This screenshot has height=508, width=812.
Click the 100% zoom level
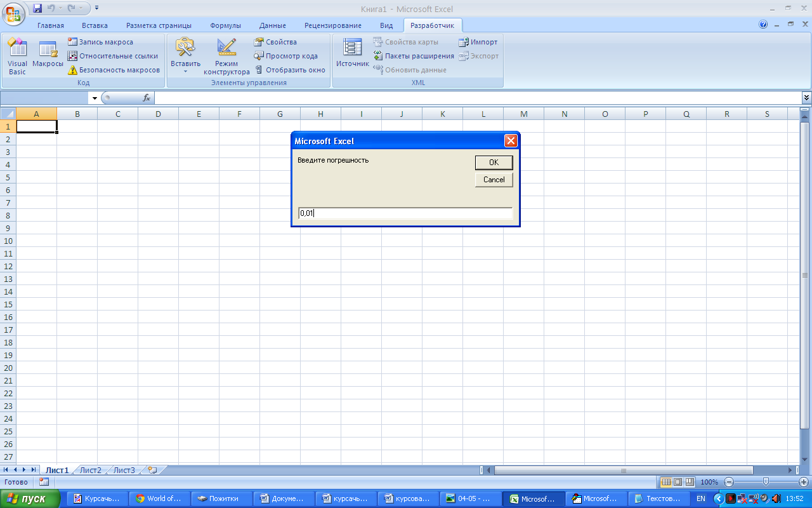[x=709, y=482]
